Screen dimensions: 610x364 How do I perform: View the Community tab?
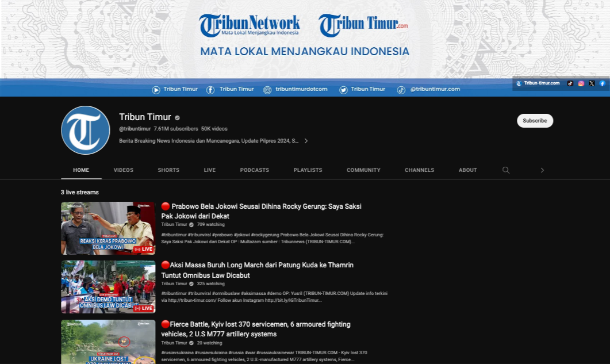click(364, 170)
